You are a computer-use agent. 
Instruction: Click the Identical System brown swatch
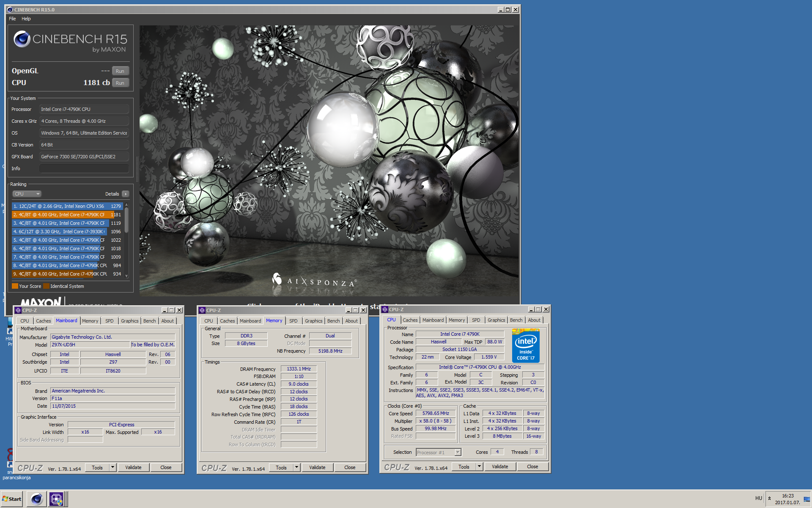(x=46, y=286)
